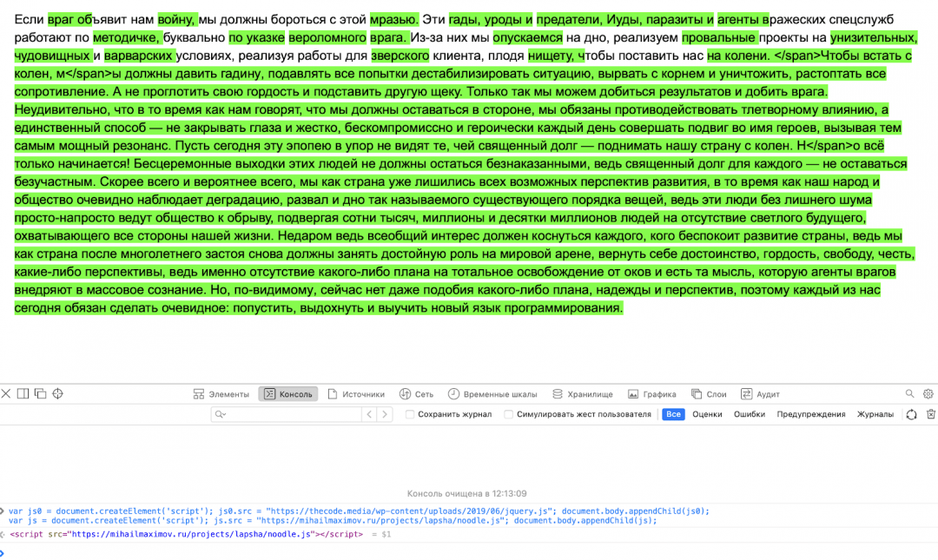Image resolution: width=938 pixels, height=560 pixels.
Task: Click the reload page icon in console bar
Action: click(911, 415)
